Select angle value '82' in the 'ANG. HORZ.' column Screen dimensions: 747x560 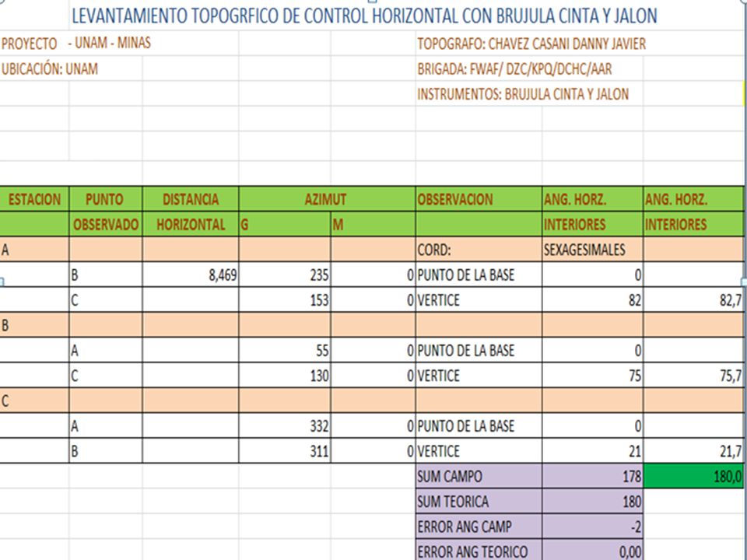[593, 300]
